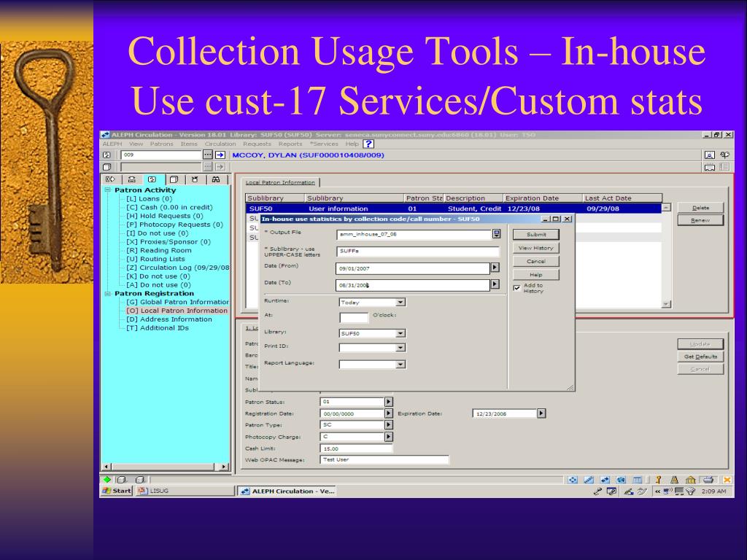Image resolution: width=747 pixels, height=560 pixels.
Task: Open the Patrons menu
Action: click(161, 144)
